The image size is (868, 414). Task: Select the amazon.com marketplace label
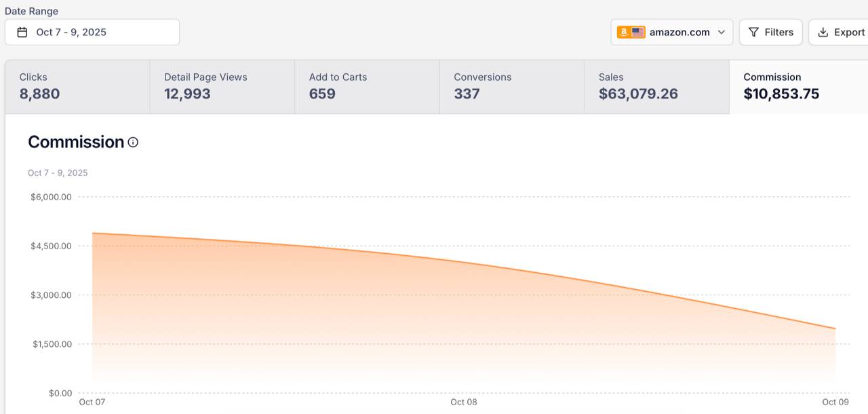pyautogui.click(x=679, y=32)
